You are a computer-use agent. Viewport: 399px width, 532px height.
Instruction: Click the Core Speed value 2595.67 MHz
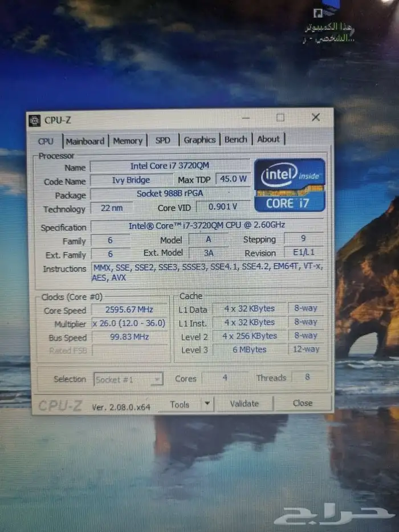(x=129, y=310)
